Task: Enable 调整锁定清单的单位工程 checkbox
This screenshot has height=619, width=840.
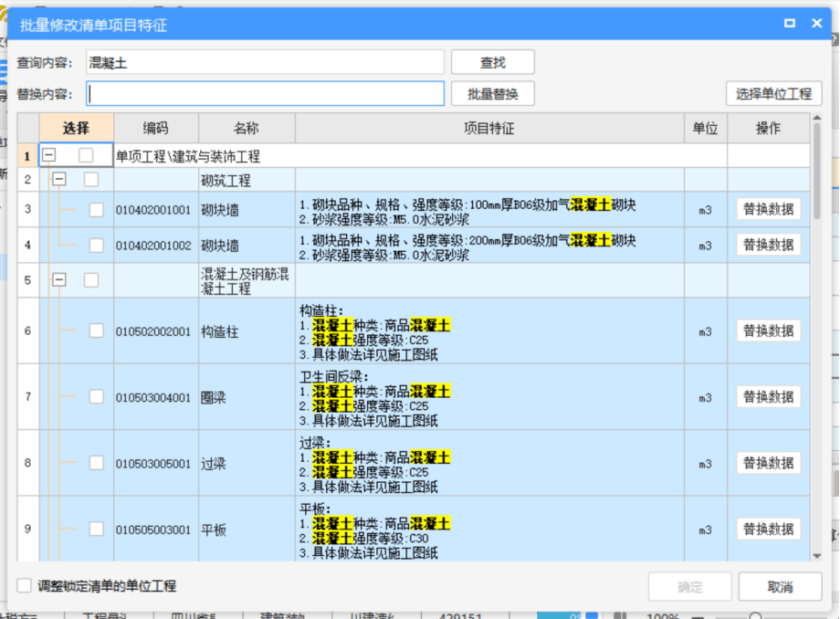Action: (25, 586)
